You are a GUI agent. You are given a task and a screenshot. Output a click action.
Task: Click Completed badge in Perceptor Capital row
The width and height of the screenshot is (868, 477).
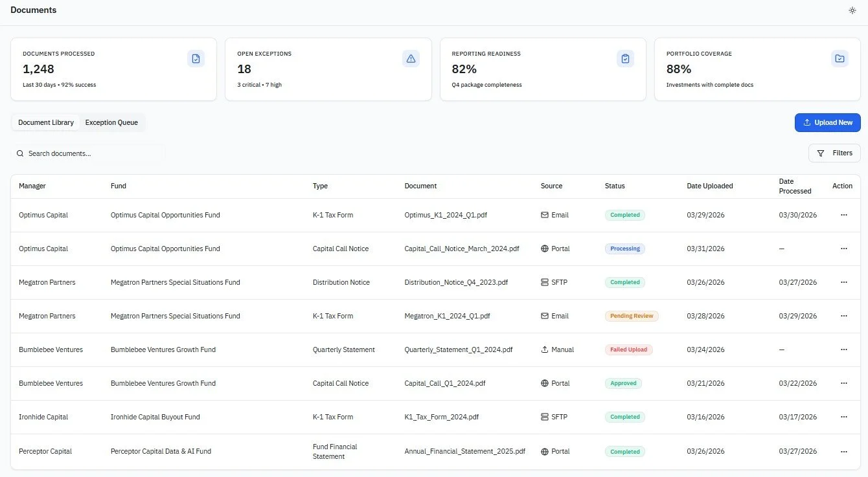(x=625, y=452)
